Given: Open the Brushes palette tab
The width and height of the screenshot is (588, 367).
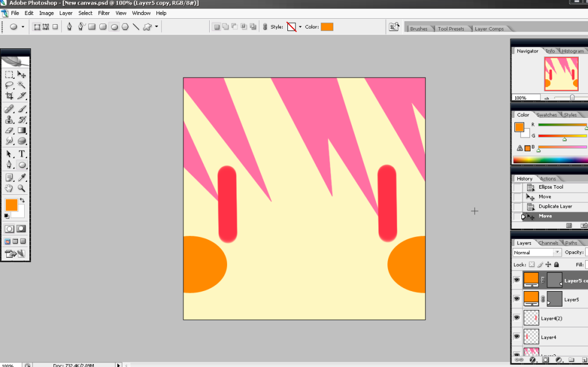Looking at the screenshot, I should (418, 29).
